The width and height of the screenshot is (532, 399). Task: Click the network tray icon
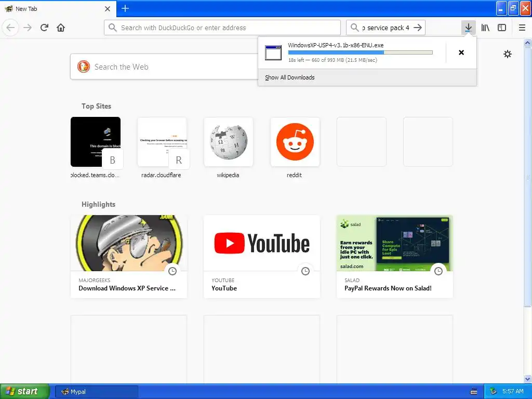tap(493, 392)
